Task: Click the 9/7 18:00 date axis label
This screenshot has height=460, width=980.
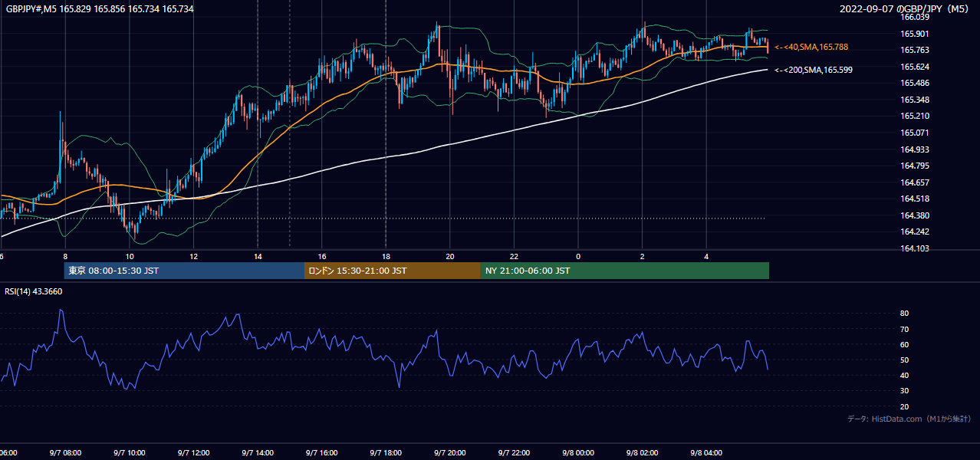Action: click(386, 453)
